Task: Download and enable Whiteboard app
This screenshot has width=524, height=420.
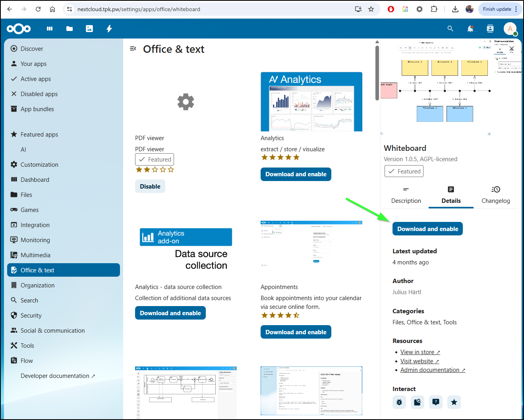Action: 427,229
